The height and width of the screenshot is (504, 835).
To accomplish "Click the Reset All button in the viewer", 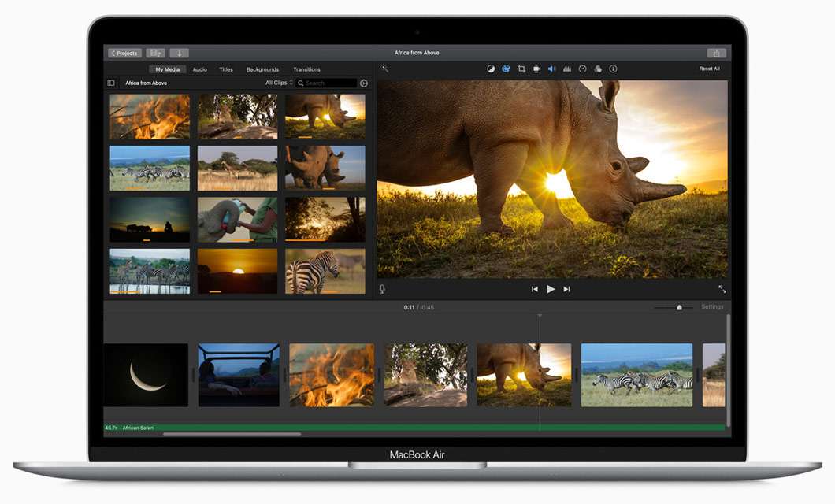I will coord(708,69).
